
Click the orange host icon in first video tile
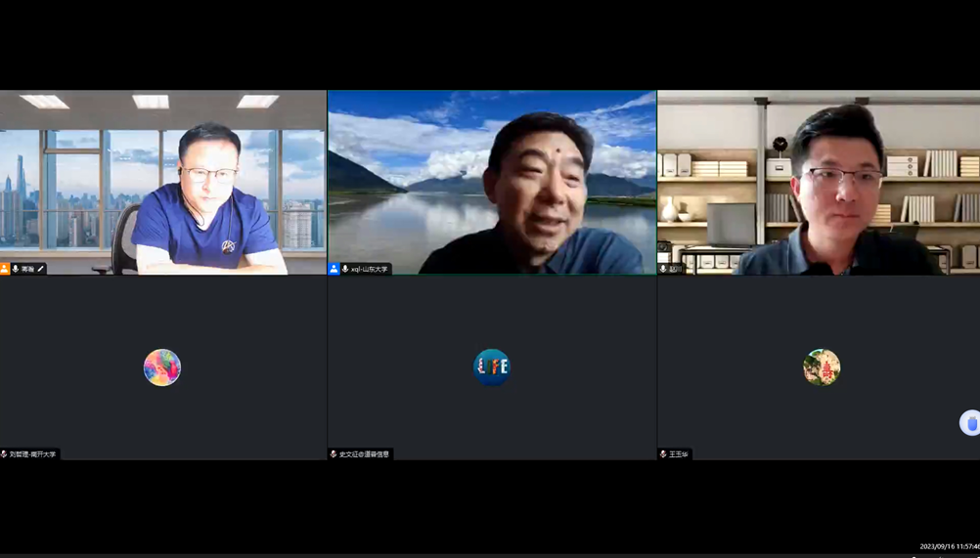coord(5,269)
